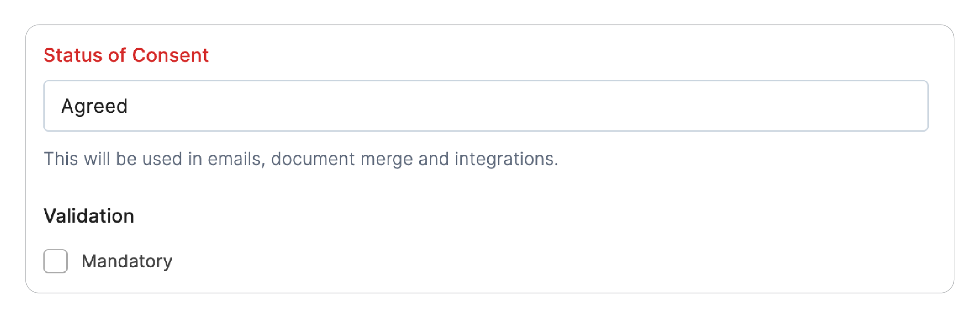The height and width of the screenshot is (318, 980).
Task: Click the word merge in helper text
Action: (387, 159)
